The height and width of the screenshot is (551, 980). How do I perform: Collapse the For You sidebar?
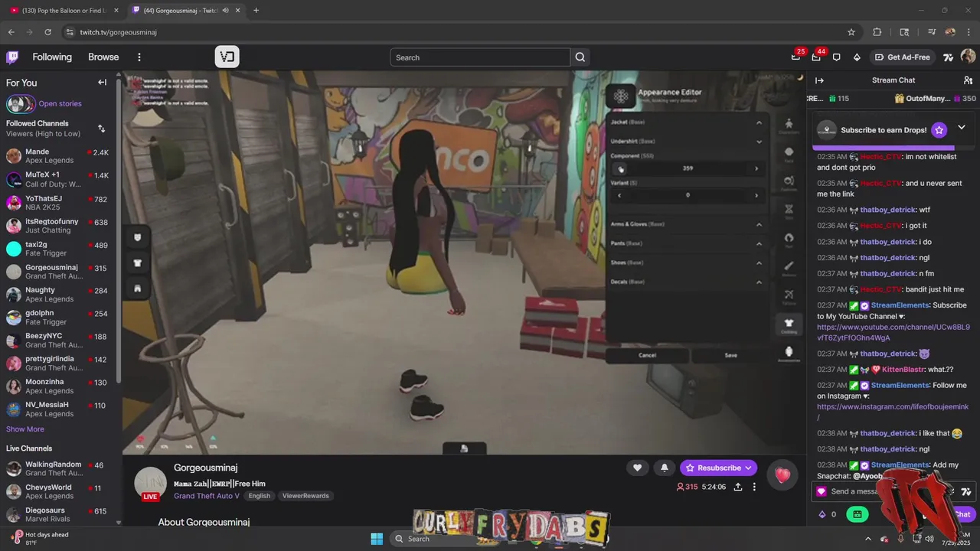click(102, 83)
